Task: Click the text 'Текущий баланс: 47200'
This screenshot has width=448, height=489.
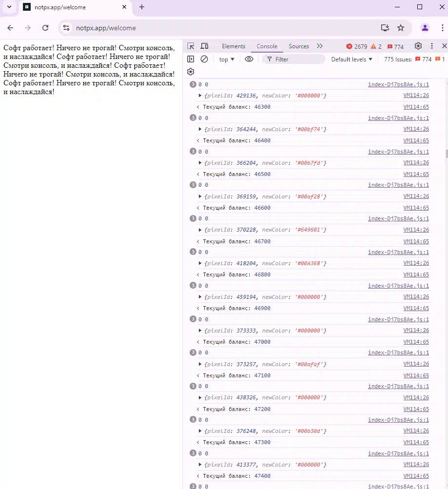Action: pyautogui.click(x=236, y=409)
